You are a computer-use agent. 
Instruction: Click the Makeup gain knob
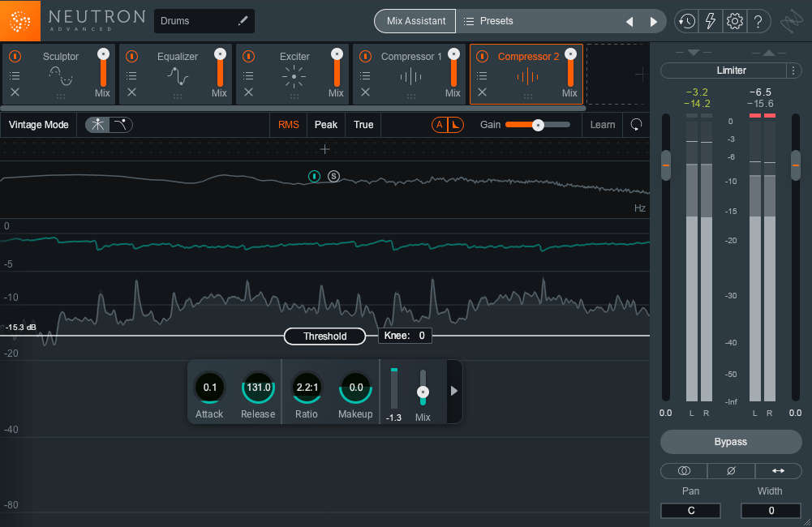[x=355, y=388]
